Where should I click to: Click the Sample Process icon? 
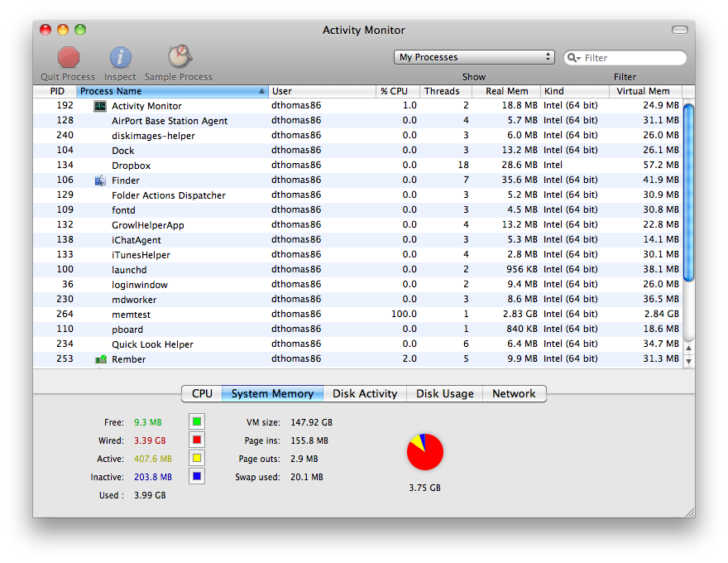[180, 56]
